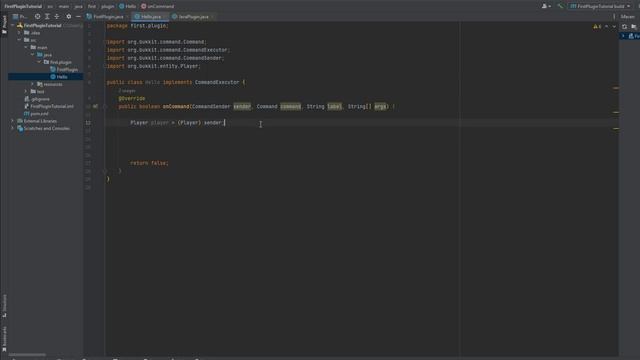This screenshot has width=640, height=360.
Task: Click top warning stripe marker on editor scrollbar
Action: [x=616, y=88]
